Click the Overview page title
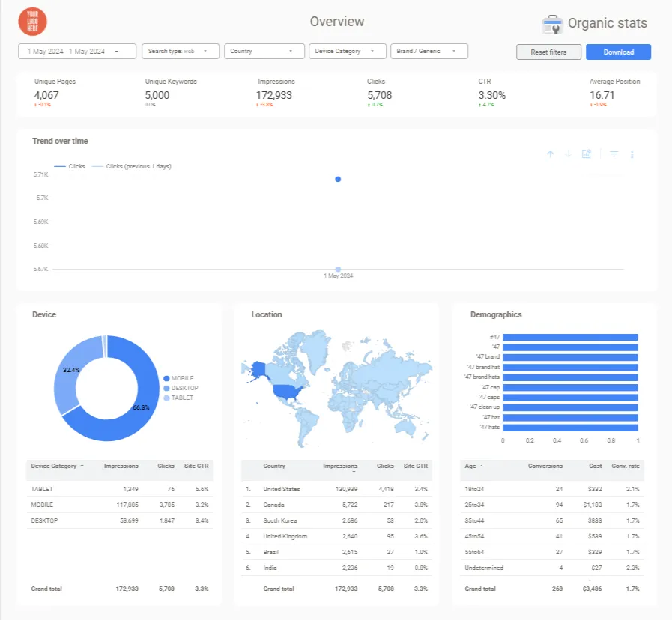This screenshot has width=672, height=620. click(x=337, y=22)
